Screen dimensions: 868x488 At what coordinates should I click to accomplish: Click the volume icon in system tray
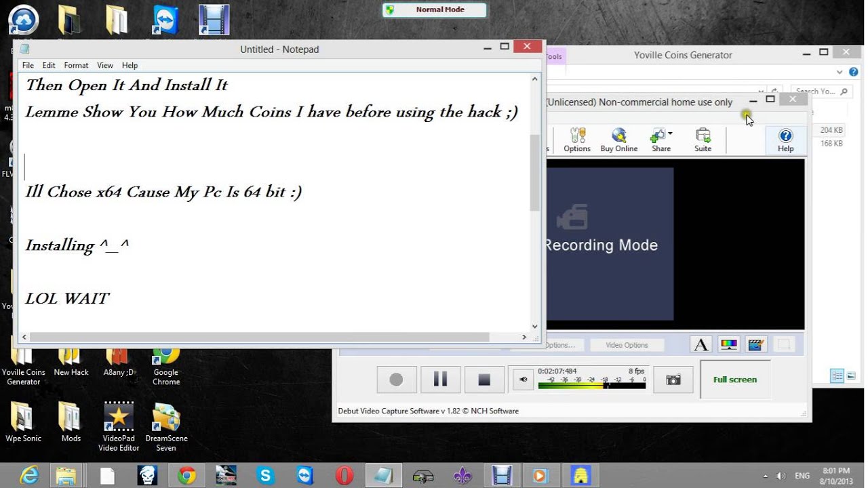tap(781, 476)
